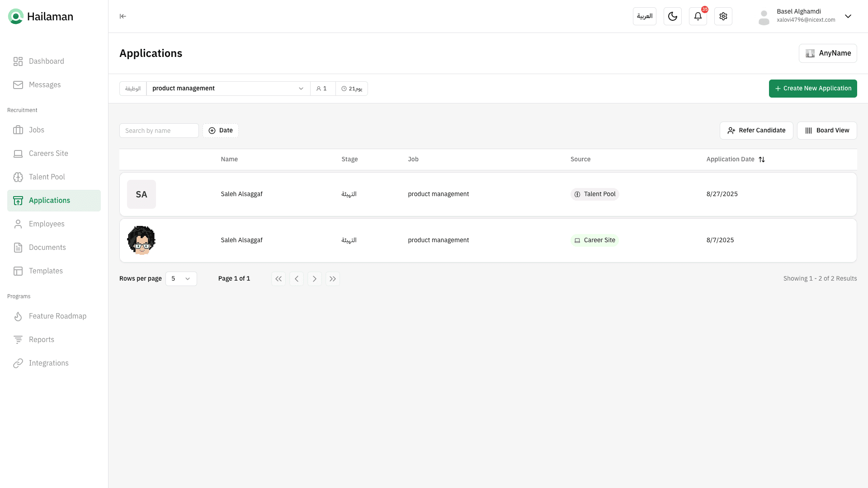Click Hailaman logo icon
Image resolution: width=868 pixels, height=488 pixels.
tap(16, 17)
